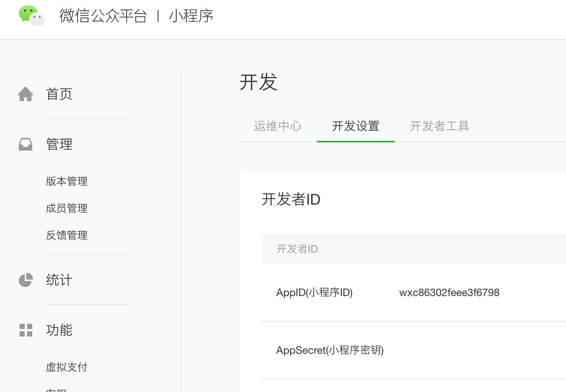The width and height of the screenshot is (566, 392).
Task: Click the pie chart icon beside 统计
Action: click(25, 280)
